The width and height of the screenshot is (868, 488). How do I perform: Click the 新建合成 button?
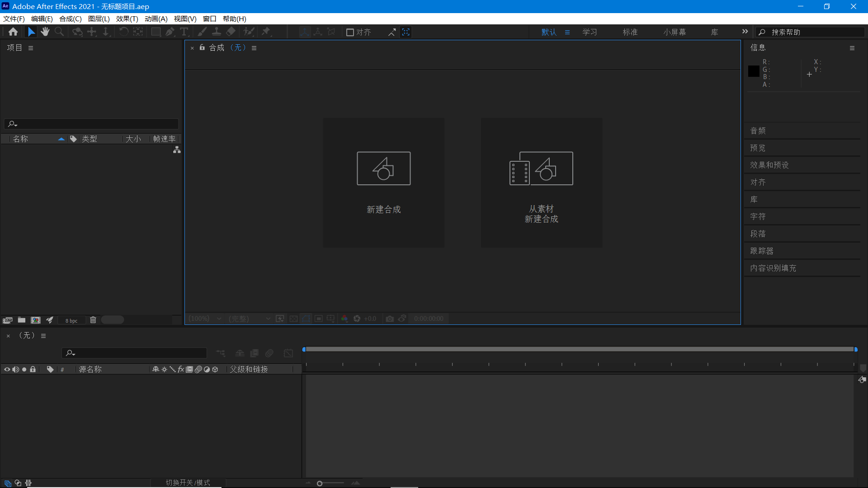click(x=383, y=183)
